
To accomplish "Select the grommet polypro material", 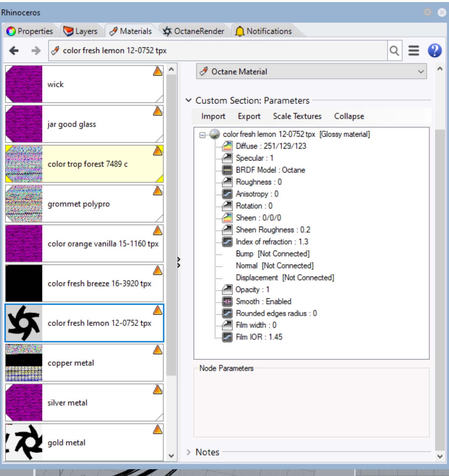I will pyautogui.click(x=84, y=204).
